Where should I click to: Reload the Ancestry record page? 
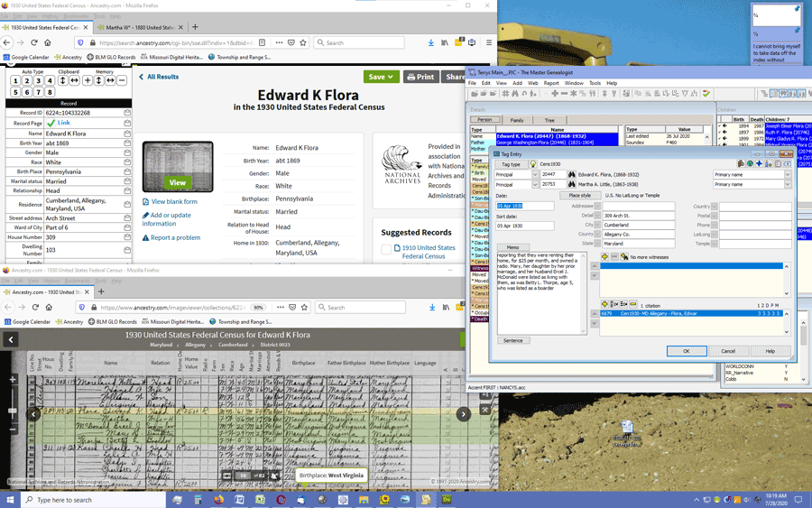point(34,42)
